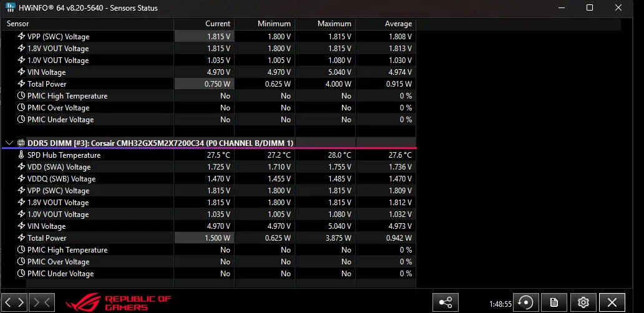The image size is (644, 313).
Task: Click the memory chip icon of DIMM [#3]
Action: (x=21, y=143)
